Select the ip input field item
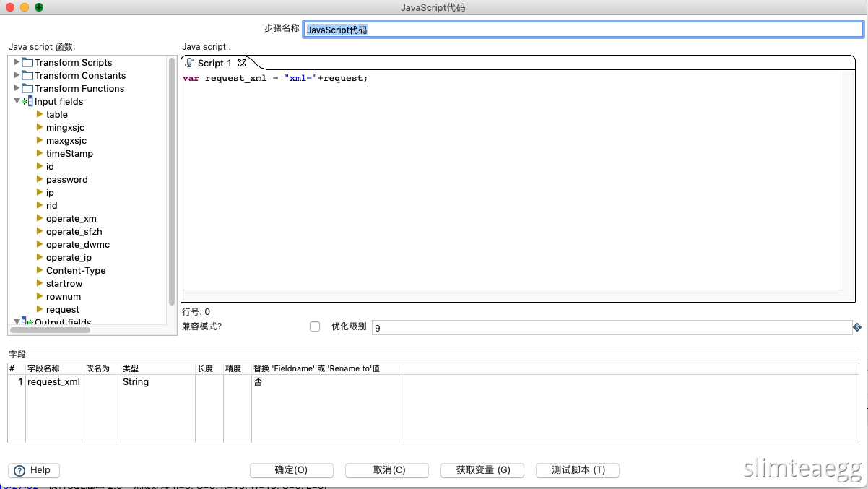The height and width of the screenshot is (489, 868). click(x=50, y=192)
